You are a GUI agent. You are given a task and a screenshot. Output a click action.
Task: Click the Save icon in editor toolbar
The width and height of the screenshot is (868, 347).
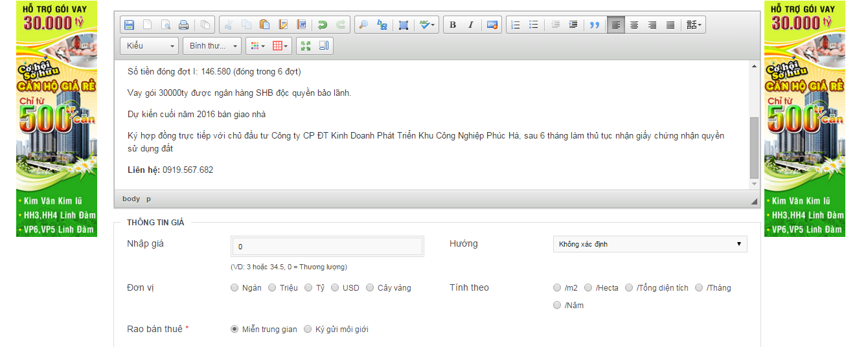(x=129, y=25)
